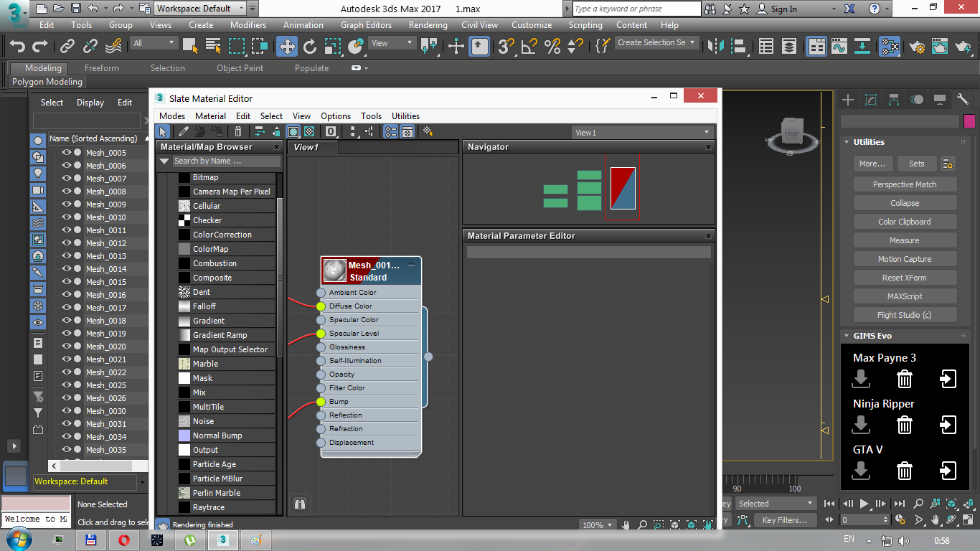980x551 pixels.
Task: Click the Perspective Match button
Action: point(904,184)
